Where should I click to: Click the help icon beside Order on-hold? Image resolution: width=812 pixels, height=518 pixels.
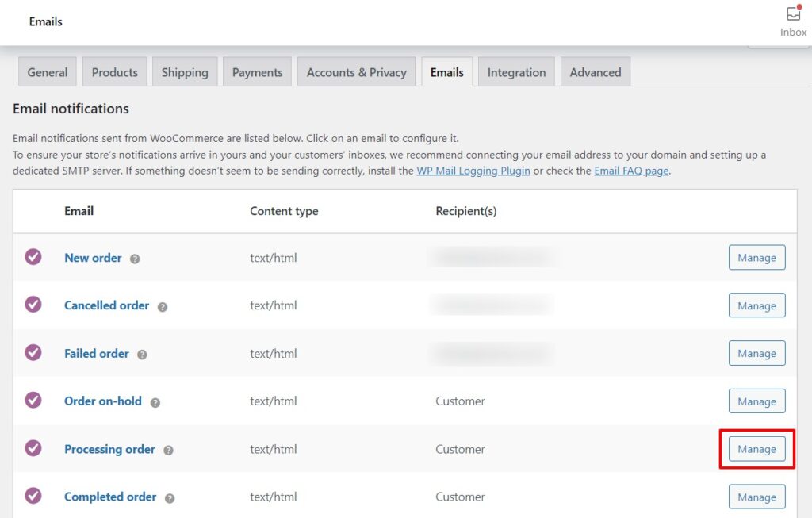(156, 401)
